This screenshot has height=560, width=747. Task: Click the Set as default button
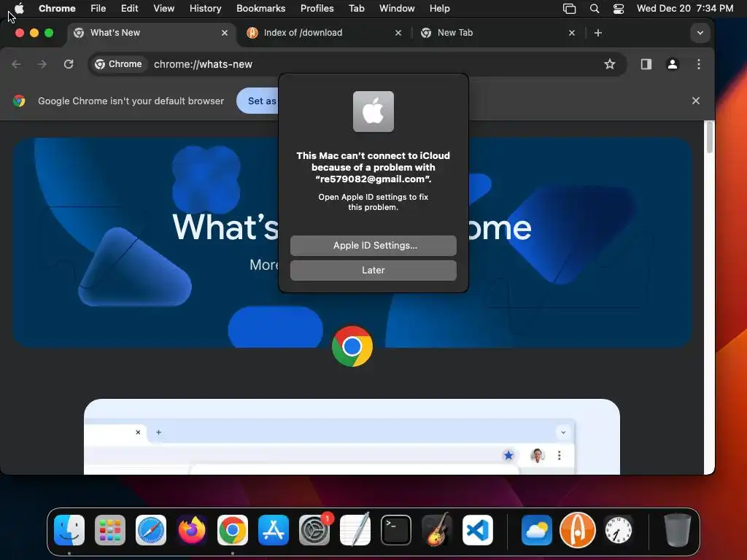click(x=258, y=101)
